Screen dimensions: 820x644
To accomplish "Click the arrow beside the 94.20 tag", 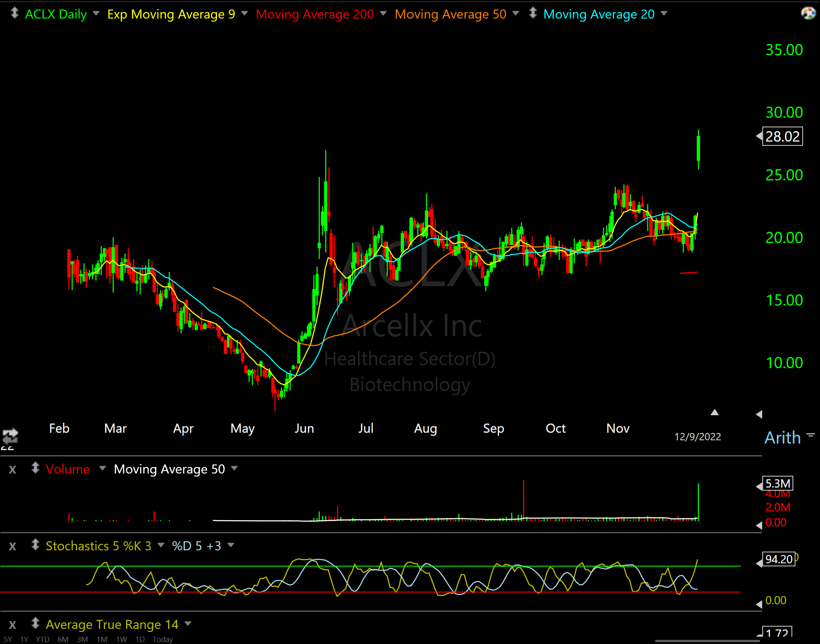I will tap(759, 563).
